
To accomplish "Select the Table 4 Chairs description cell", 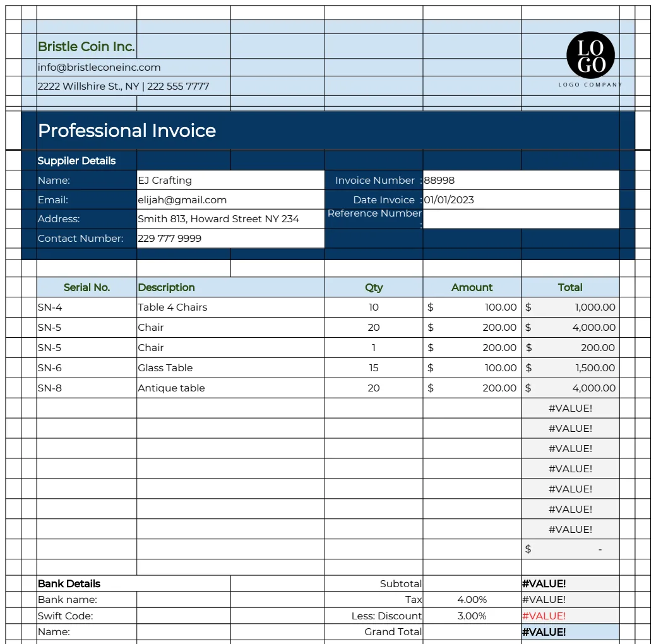I will point(230,307).
